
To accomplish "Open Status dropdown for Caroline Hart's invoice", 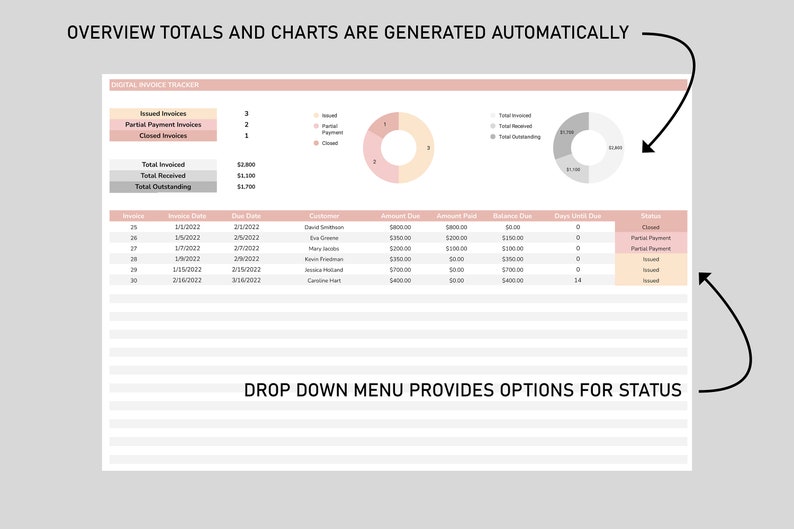I will tap(651, 280).
